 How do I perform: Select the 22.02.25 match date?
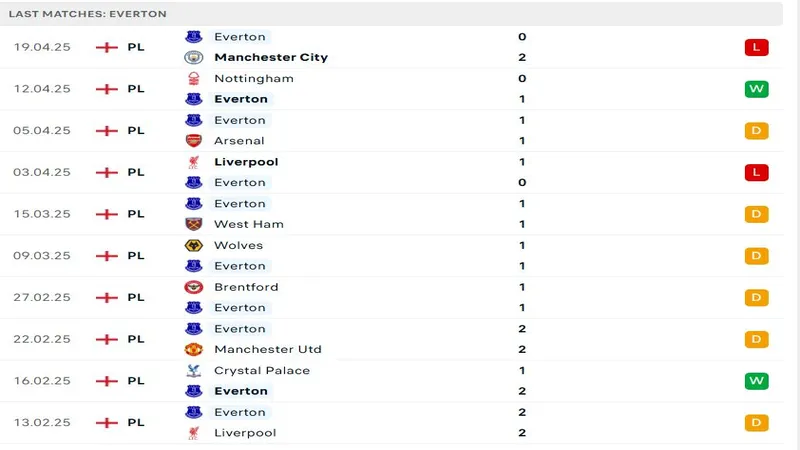tap(43, 339)
